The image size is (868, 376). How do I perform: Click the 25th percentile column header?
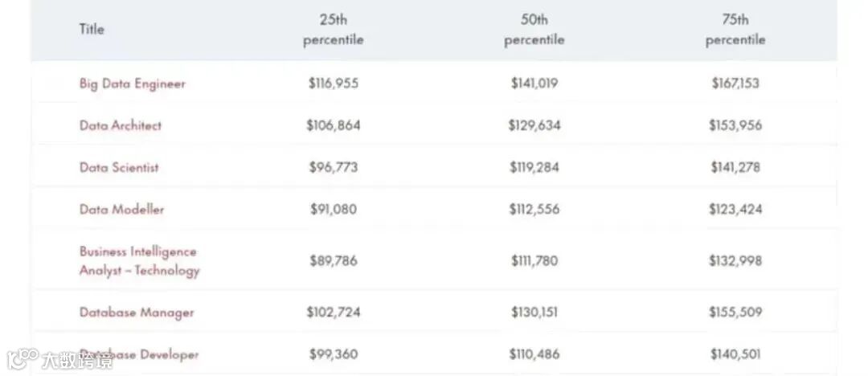pyautogui.click(x=333, y=30)
